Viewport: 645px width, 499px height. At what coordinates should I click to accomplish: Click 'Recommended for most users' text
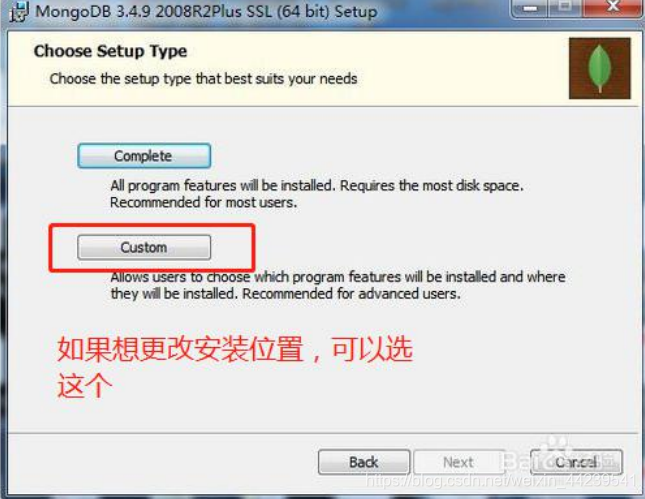[203, 202]
